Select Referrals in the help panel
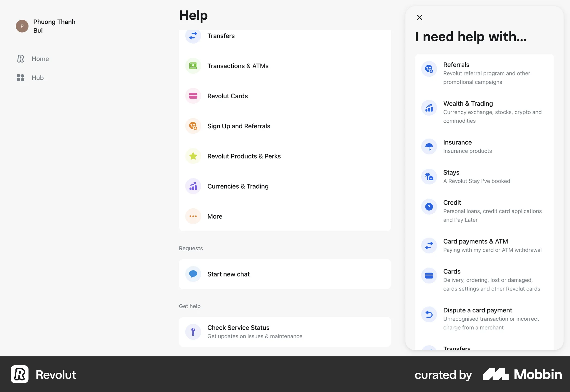 pyautogui.click(x=484, y=73)
